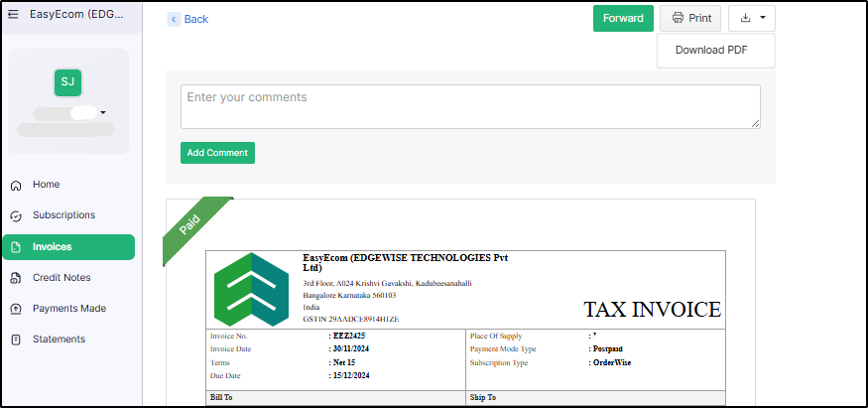The image size is (868, 408).
Task: Focus the Enter your comments field
Action: pyautogui.click(x=469, y=106)
